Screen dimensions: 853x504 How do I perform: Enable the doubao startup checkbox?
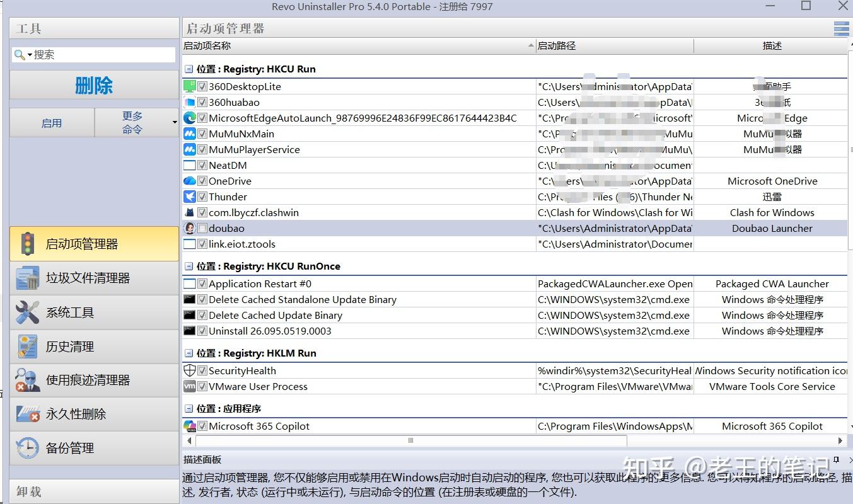pyautogui.click(x=202, y=228)
